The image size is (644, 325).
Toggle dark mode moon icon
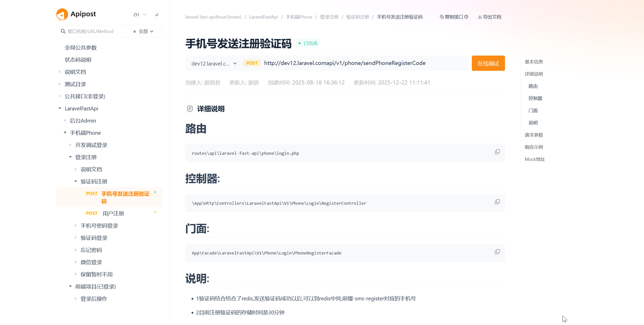(x=156, y=14)
